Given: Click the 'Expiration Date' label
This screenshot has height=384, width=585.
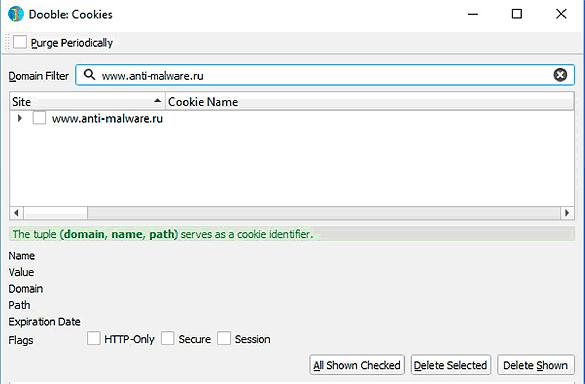Looking at the screenshot, I should [44, 322].
